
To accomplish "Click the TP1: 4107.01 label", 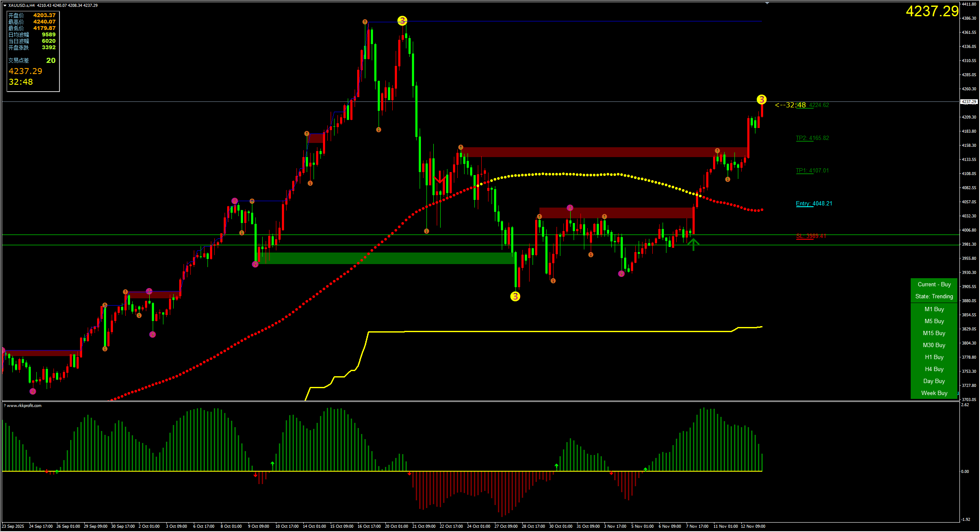I will coord(812,170).
